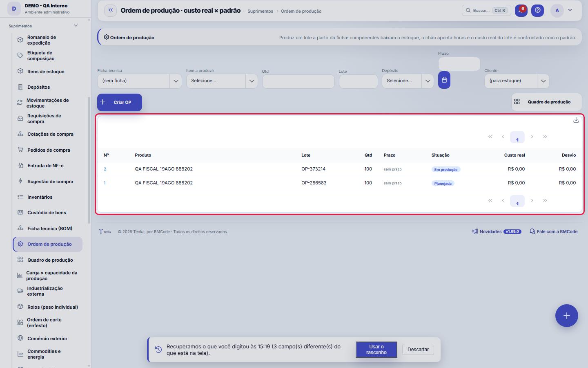Open Inventários in sidebar
This screenshot has width=588, height=368.
coord(48,197)
